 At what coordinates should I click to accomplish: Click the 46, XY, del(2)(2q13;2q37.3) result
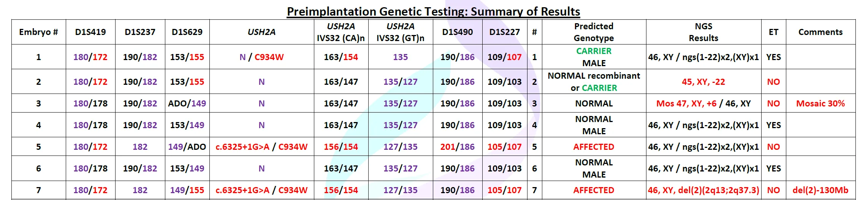703,190
